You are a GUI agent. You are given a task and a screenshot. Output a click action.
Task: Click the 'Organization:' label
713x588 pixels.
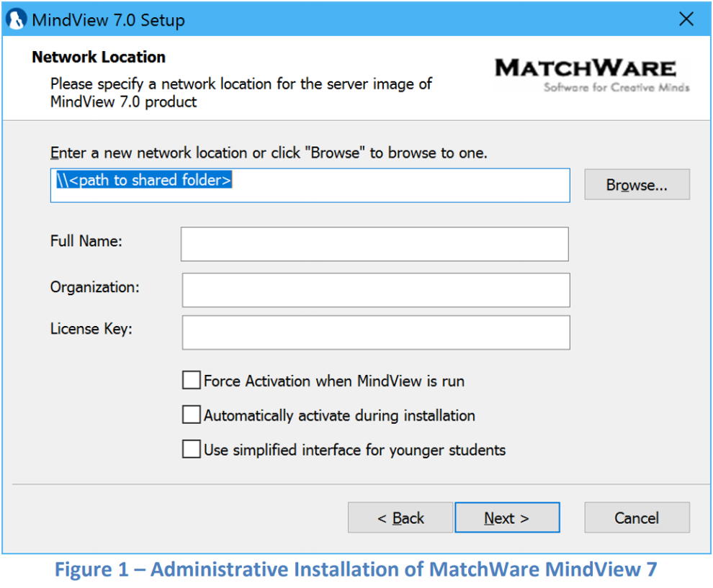click(94, 287)
